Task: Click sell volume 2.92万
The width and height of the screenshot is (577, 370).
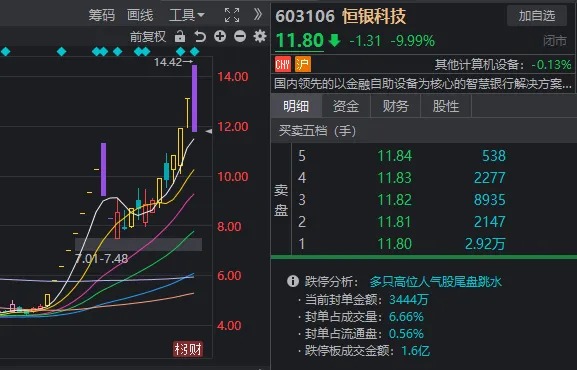Action: pos(485,244)
